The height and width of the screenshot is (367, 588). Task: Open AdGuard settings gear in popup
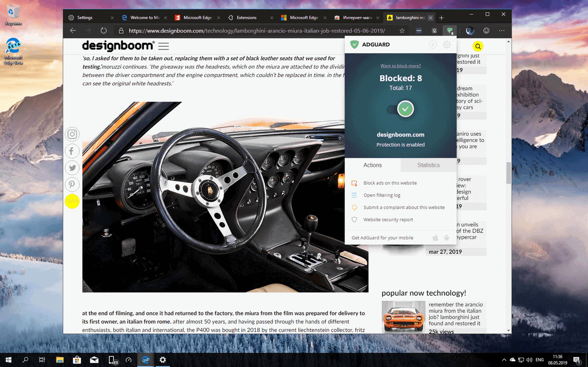click(x=446, y=45)
